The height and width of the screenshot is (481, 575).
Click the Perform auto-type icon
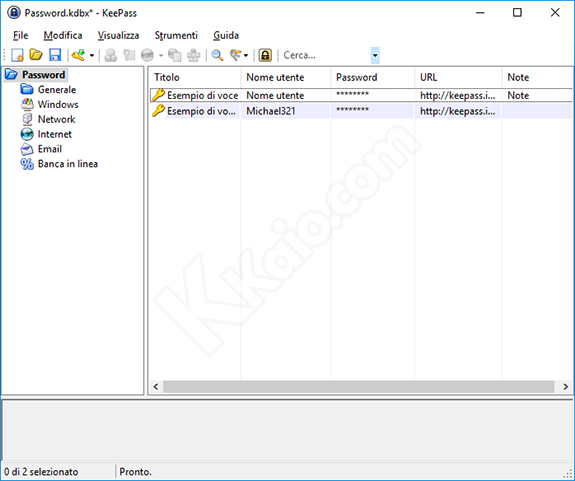click(x=193, y=55)
